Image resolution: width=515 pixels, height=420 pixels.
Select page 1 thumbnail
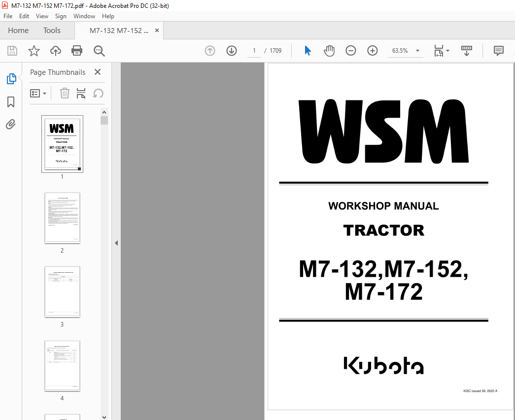point(62,144)
